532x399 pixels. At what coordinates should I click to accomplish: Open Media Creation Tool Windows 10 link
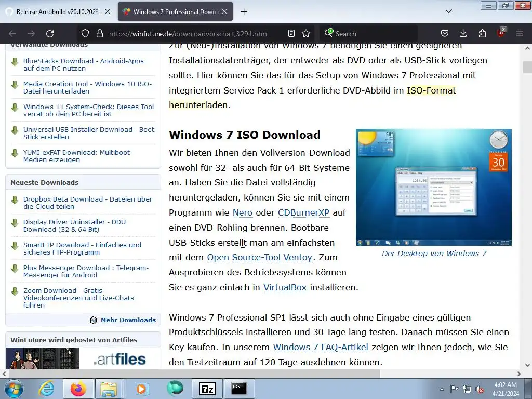(87, 87)
